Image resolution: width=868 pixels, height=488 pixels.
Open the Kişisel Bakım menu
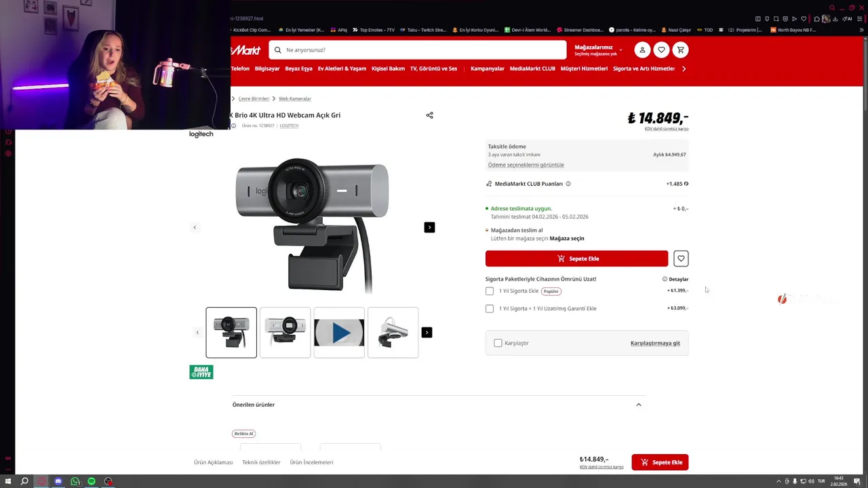(388, 68)
